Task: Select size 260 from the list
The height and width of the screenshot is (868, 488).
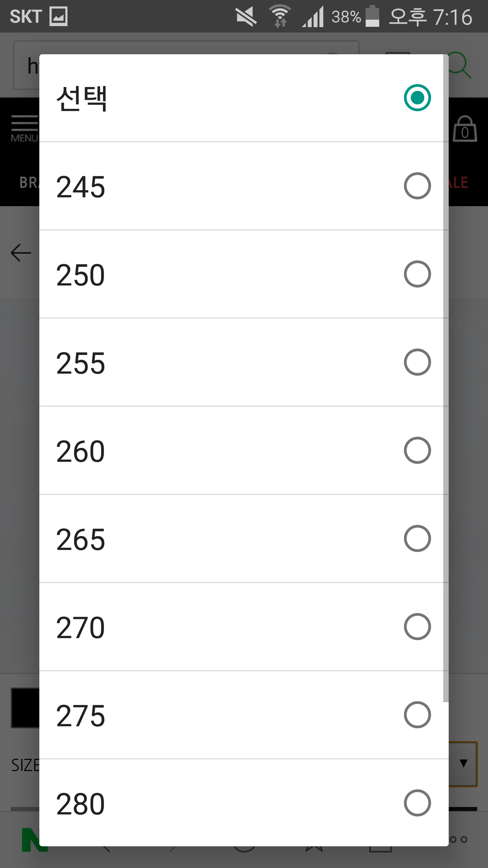Action: point(244,450)
